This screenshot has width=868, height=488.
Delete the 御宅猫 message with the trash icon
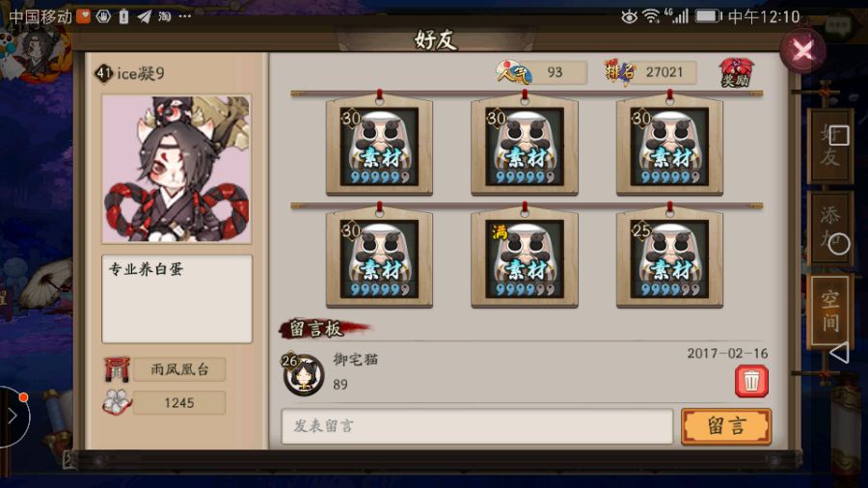point(751,381)
